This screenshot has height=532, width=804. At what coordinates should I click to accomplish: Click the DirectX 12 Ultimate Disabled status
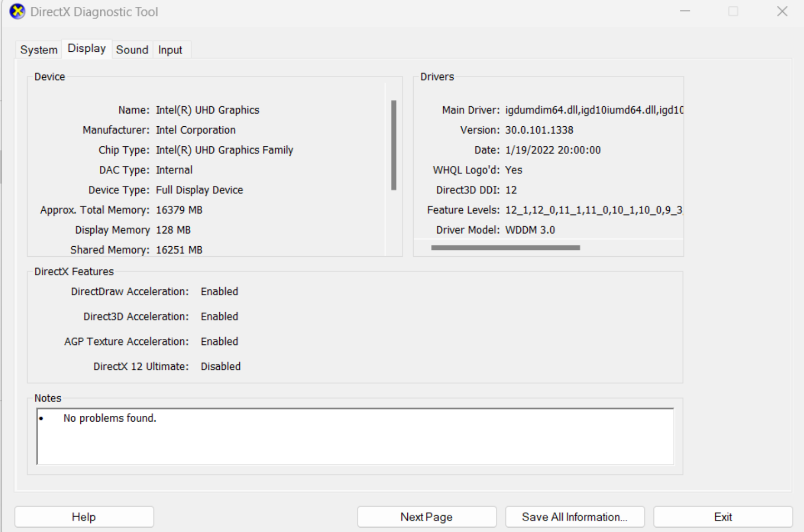tap(220, 366)
